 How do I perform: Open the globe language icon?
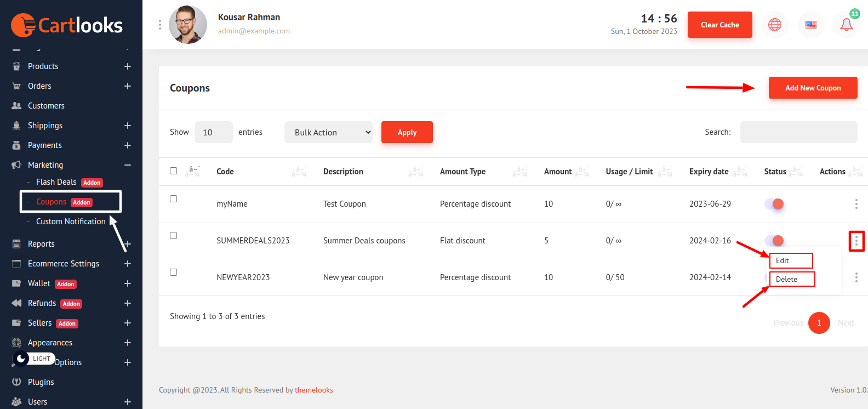pos(774,25)
